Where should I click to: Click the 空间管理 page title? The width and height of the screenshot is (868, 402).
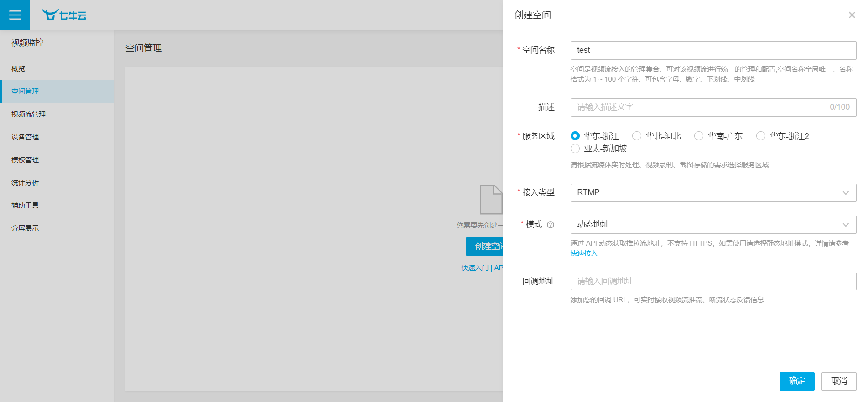(144, 48)
